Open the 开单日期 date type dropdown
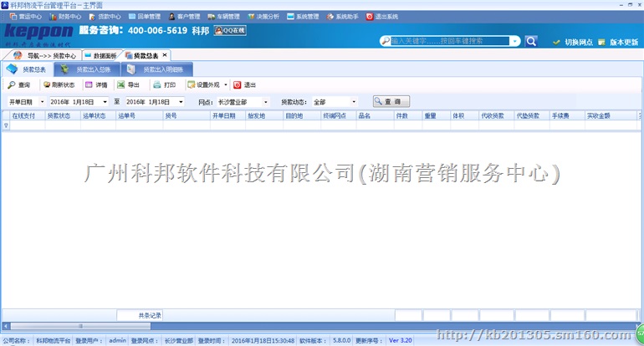The height and width of the screenshot is (346, 644). click(x=42, y=102)
